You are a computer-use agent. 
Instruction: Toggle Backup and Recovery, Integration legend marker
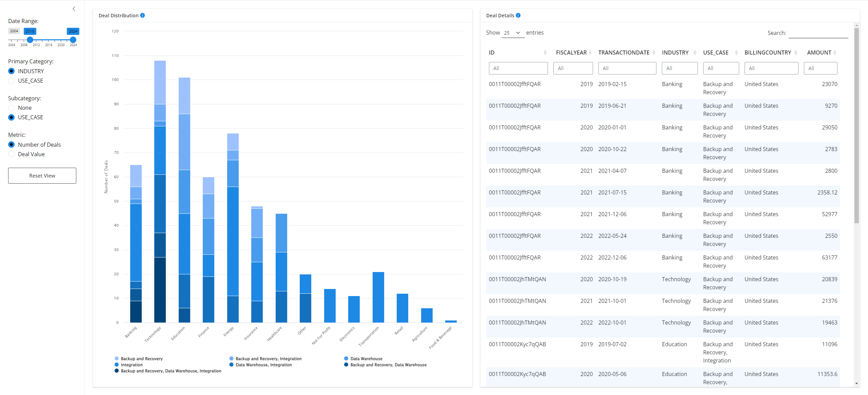[x=231, y=358]
